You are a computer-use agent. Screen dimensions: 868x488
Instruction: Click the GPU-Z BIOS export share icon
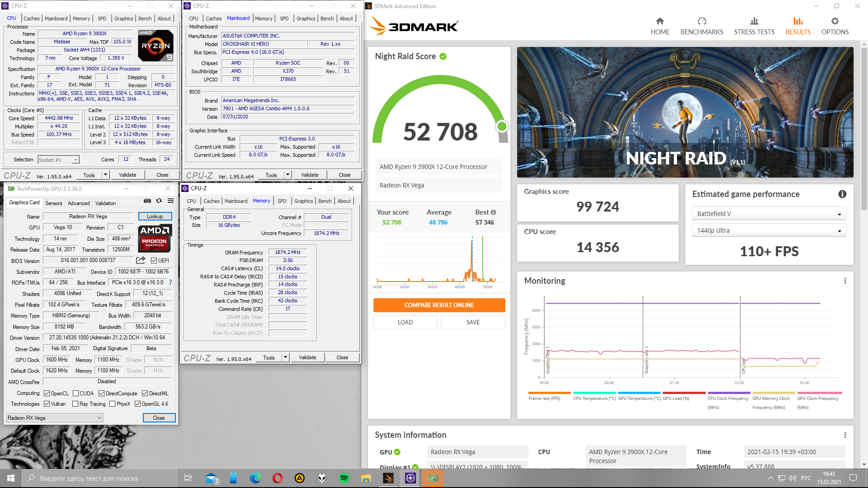(141, 260)
